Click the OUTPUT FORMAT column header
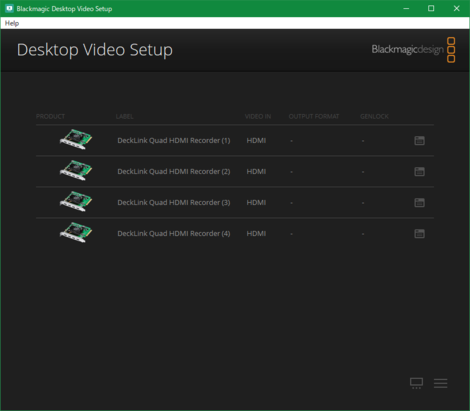 (314, 116)
